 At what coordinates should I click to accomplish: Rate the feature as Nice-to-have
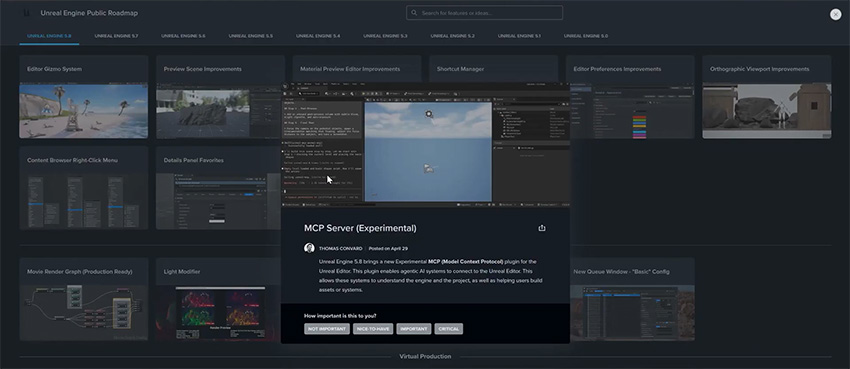373,329
